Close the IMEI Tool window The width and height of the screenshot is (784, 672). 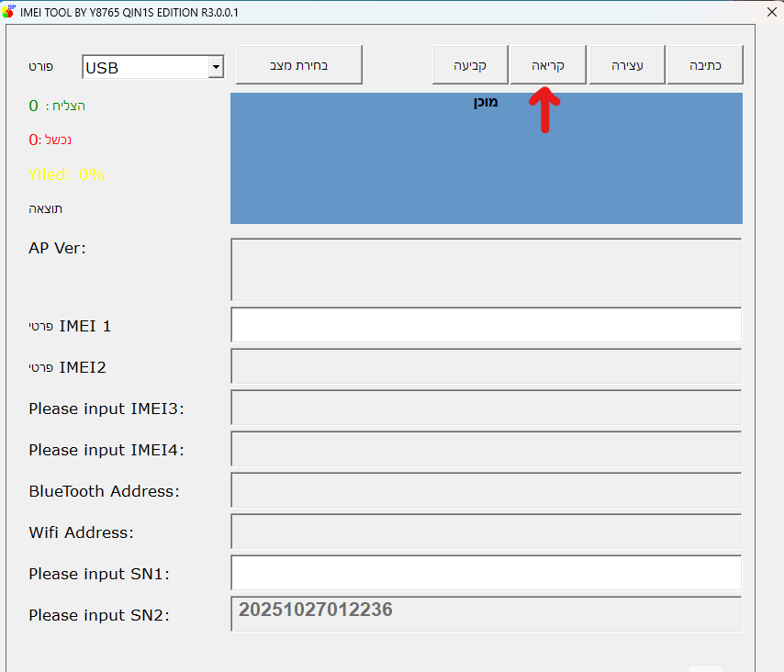(772, 12)
